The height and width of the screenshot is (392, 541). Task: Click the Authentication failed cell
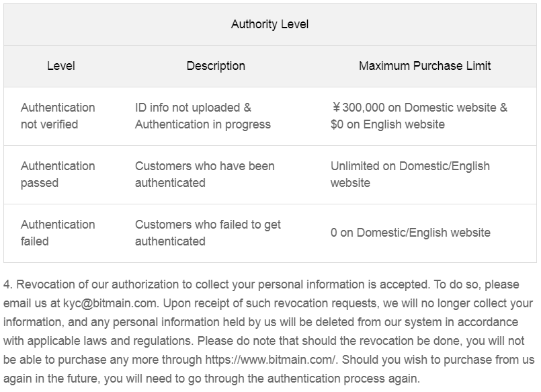coord(58,233)
